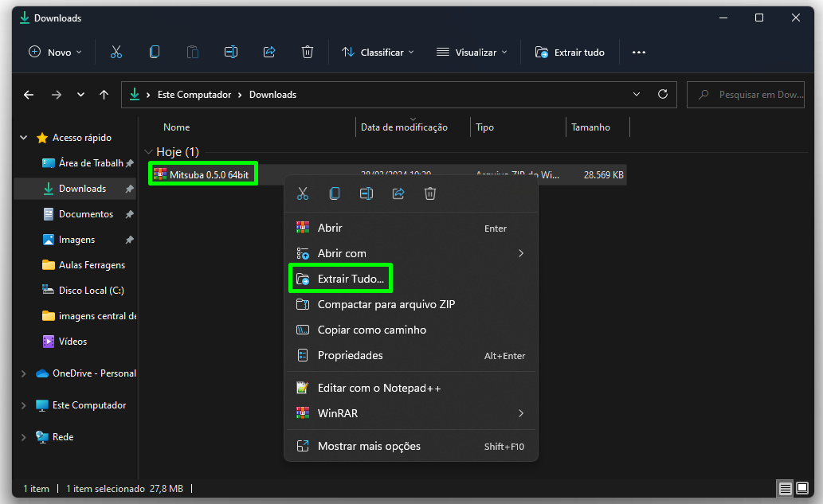Expand Este Computador in sidebar

click(x=24, y=405)
